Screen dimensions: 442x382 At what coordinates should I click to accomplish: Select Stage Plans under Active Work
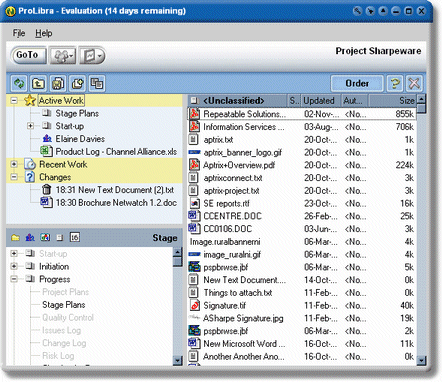click(77, 113)
